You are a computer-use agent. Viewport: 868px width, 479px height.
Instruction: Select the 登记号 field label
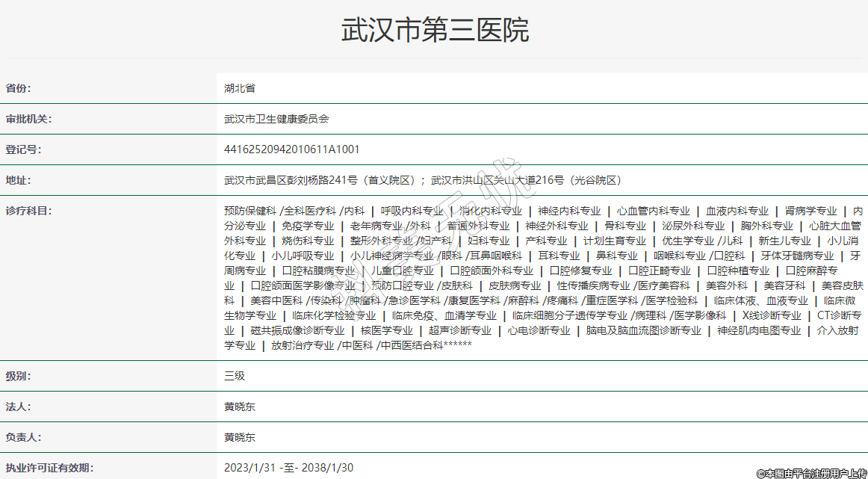click(23, 149)
